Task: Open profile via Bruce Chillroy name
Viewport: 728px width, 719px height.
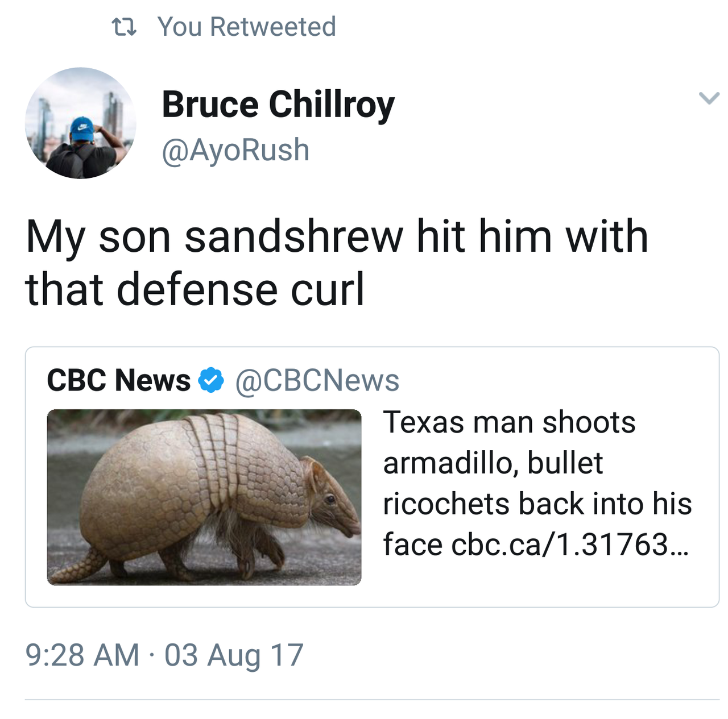Action: pyautogui.click(x=278, y=105)
